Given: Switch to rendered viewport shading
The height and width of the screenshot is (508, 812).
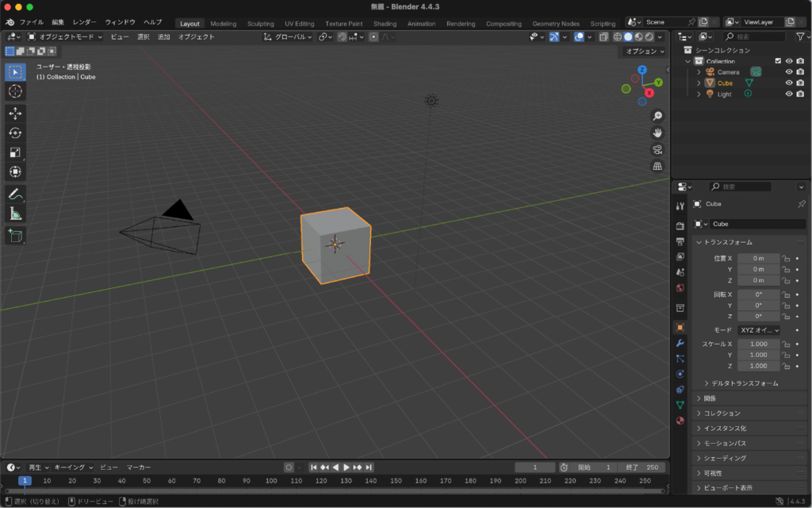Looking at the screenshot, I should pyautogui.click(x=649, y=37).
